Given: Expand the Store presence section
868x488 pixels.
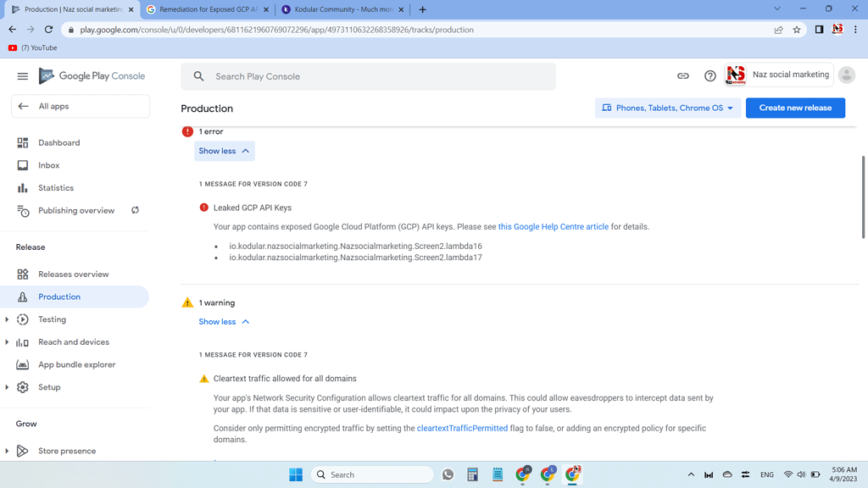Looking at the screenshot, I should click(67, 450).
